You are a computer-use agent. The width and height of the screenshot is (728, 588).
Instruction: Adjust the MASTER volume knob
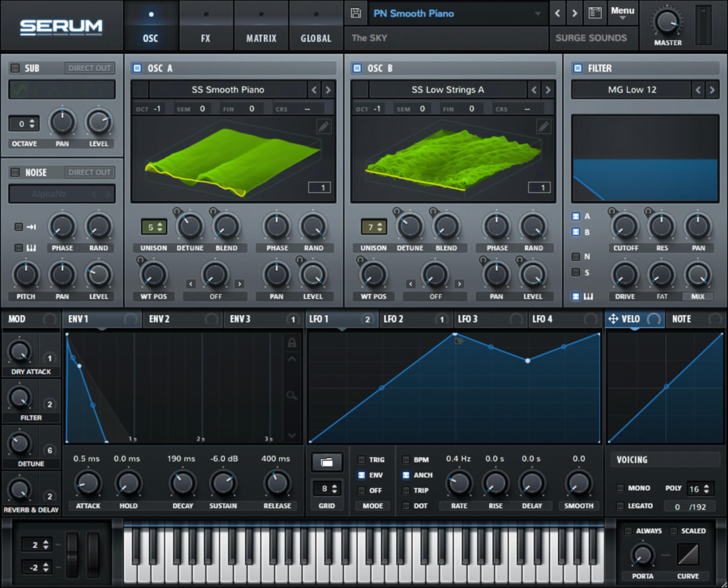click(667, 22)
